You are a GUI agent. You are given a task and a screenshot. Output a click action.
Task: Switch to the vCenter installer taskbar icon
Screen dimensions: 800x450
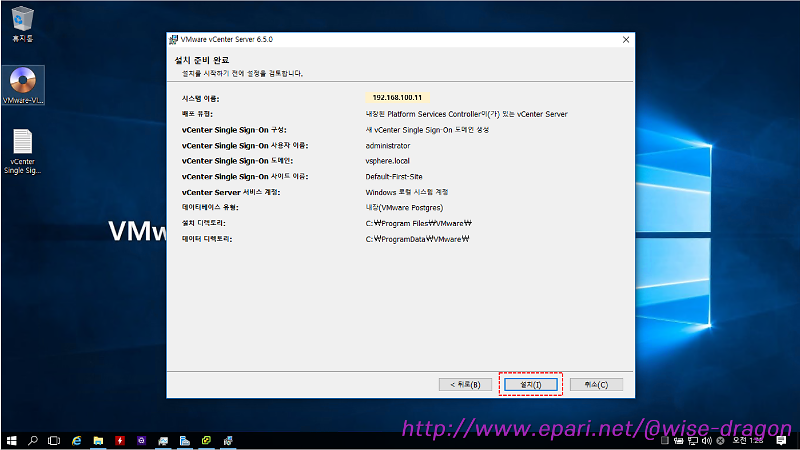click(x=228, y=441)
